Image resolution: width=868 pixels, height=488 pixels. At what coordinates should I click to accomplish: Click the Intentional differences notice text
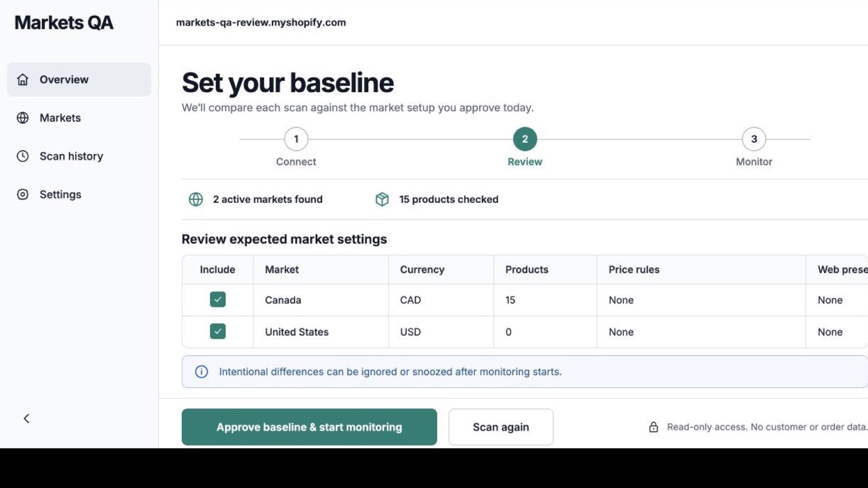point(391,372)
